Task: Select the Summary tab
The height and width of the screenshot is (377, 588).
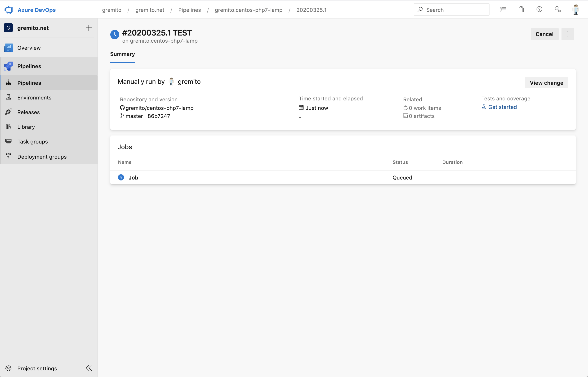Action: (x=122, y=54)
